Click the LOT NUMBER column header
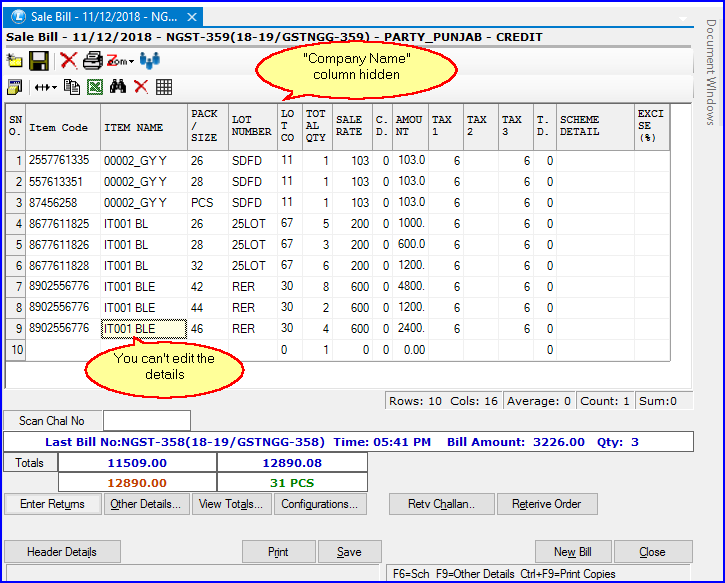This screenshot has height=583, width=725. (x=253, y=127)
